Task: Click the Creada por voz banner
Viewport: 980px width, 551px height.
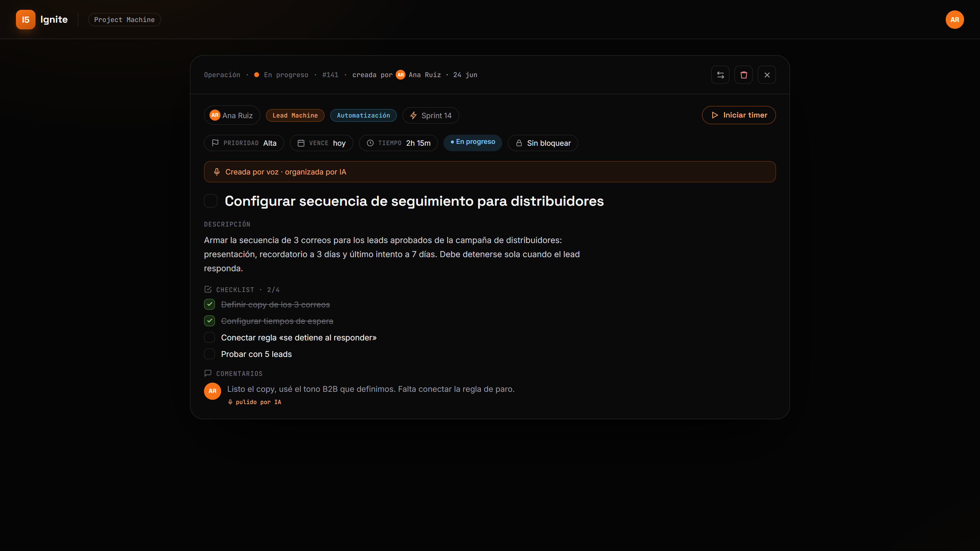Action: click(490, 172)
